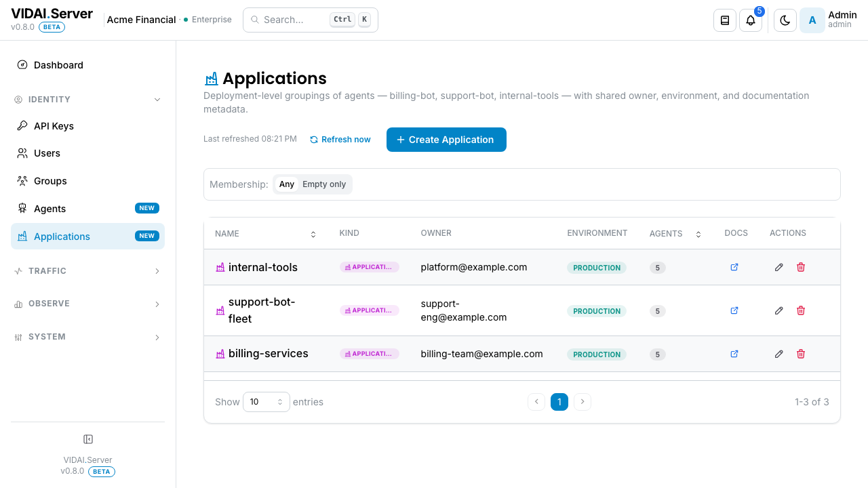The height and width of the screenshot is (488, 868).
Task: Select page 1 in pagination
Action: point(559,402)
